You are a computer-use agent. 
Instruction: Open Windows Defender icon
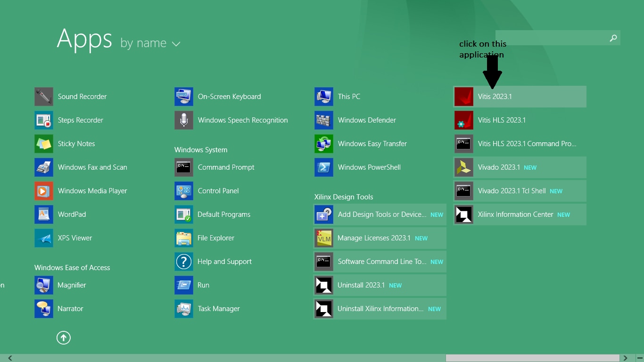point(324,120)
